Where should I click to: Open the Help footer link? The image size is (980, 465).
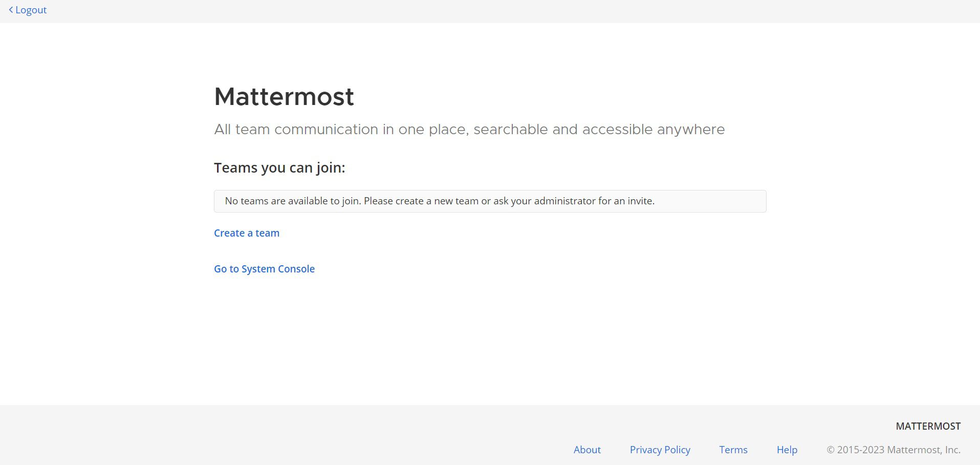tap(787, 450)
